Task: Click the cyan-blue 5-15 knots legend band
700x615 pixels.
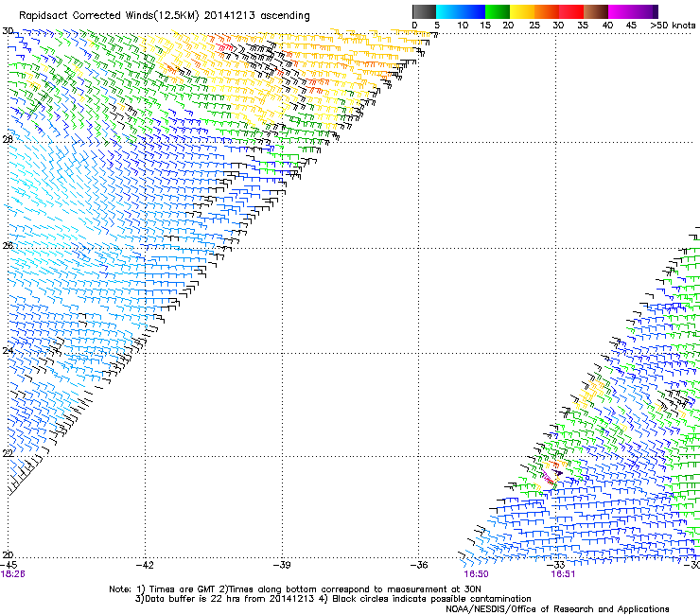Action: pos(461,11)
